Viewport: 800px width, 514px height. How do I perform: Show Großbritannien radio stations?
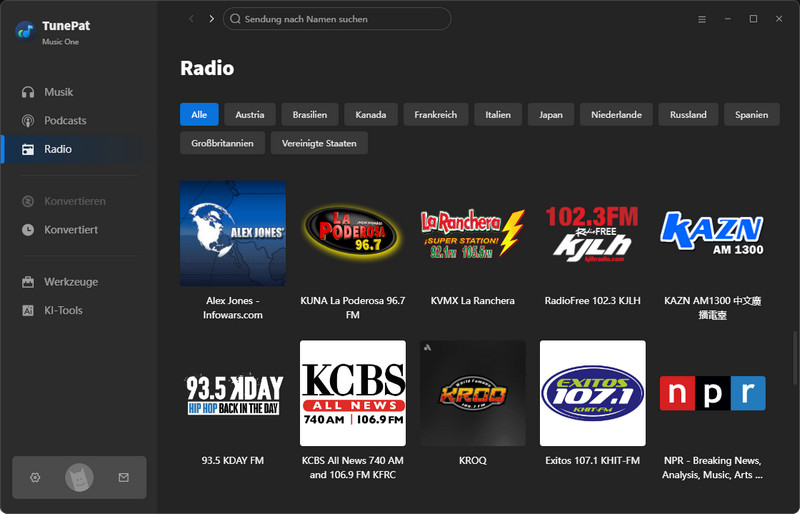click(x=222, y=143)
